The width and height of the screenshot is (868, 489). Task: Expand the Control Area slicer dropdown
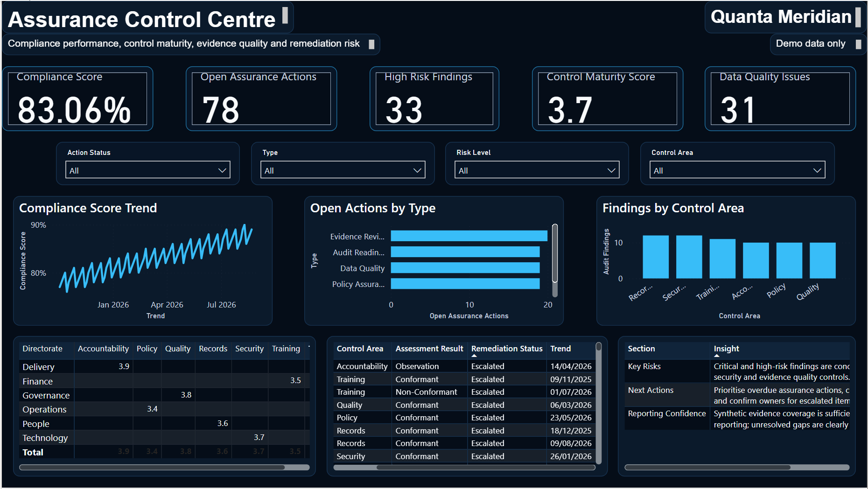[737, 170]
